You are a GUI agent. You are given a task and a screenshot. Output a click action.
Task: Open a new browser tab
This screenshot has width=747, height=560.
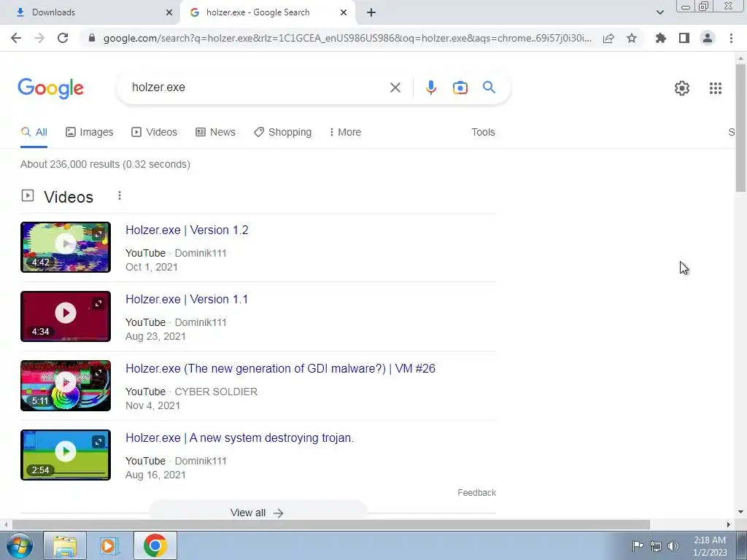(x=371, y=12)
